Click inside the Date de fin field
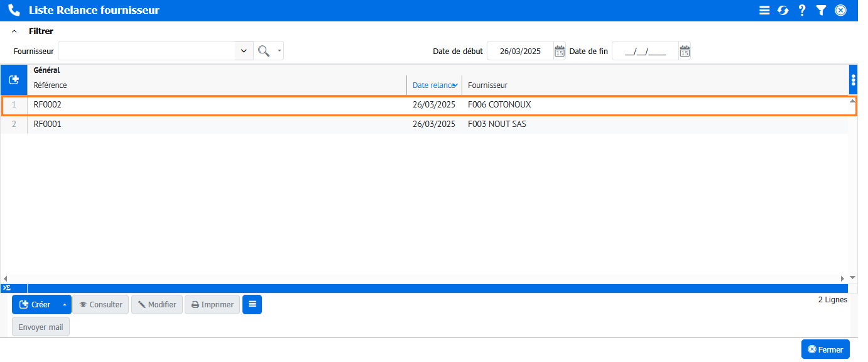The height and width of the screenshot is (362, 868). (x=645, y=52)
